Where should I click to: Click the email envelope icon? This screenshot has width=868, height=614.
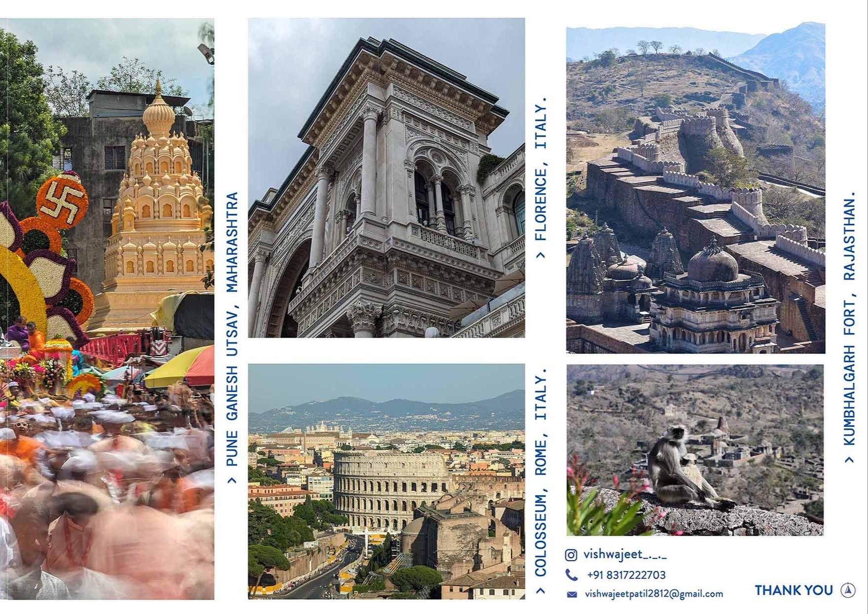(572, 594)
